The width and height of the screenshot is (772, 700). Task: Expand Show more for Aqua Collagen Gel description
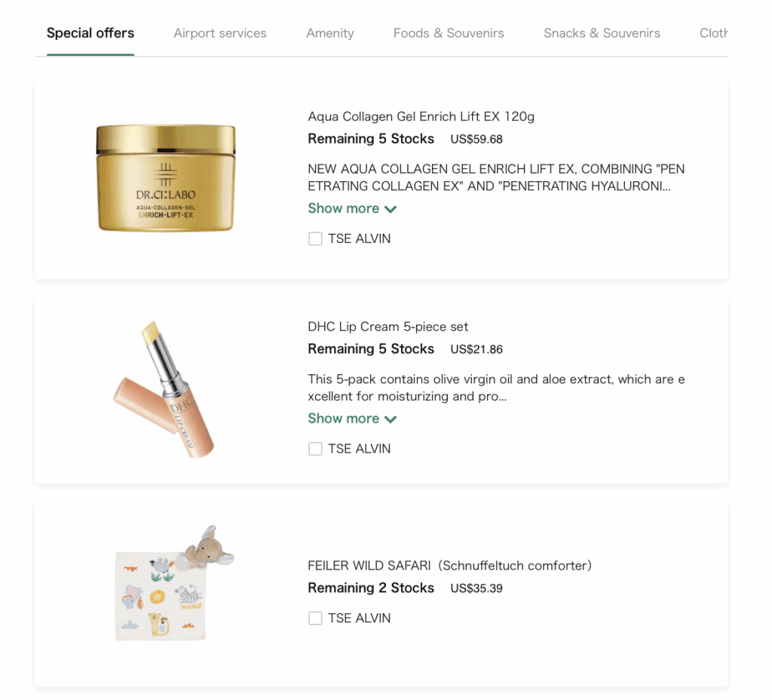pos(352,208)
